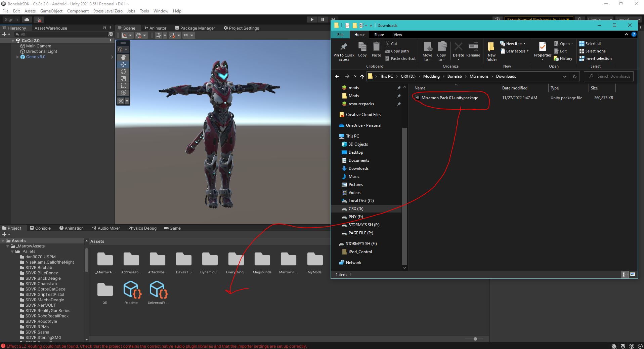
Task: Select the Transform tool in Scene toolbar
Action: tap(123, 93)
